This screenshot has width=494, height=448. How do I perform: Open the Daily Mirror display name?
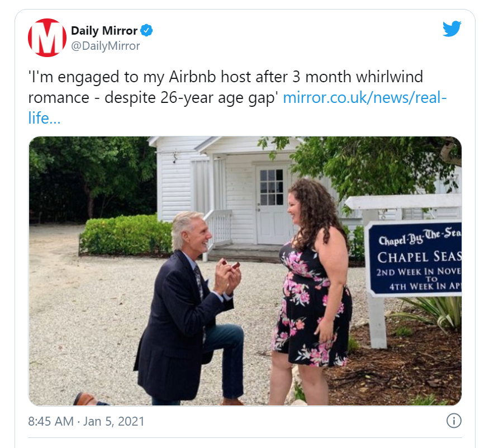click(104, 31)
